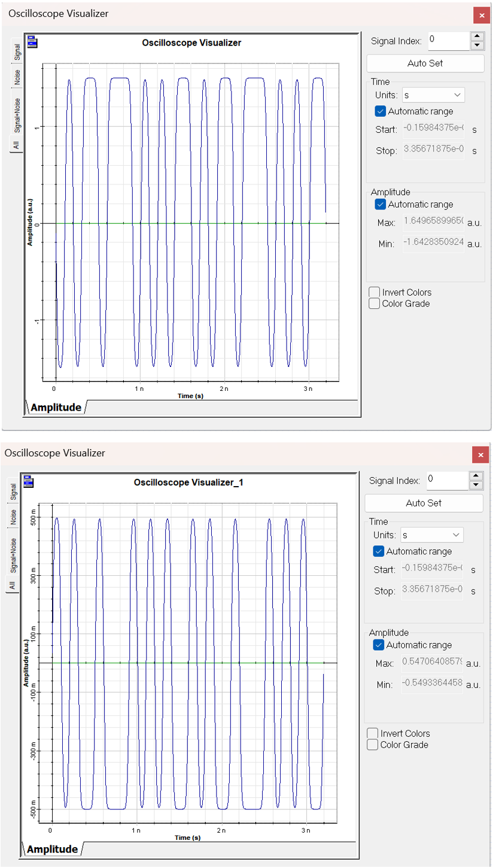This screenshot has width=493, height=868.
Task: Enable Invert Colors in the Oscilloscope Visualizer_1 window
Action: pos(373,734)
